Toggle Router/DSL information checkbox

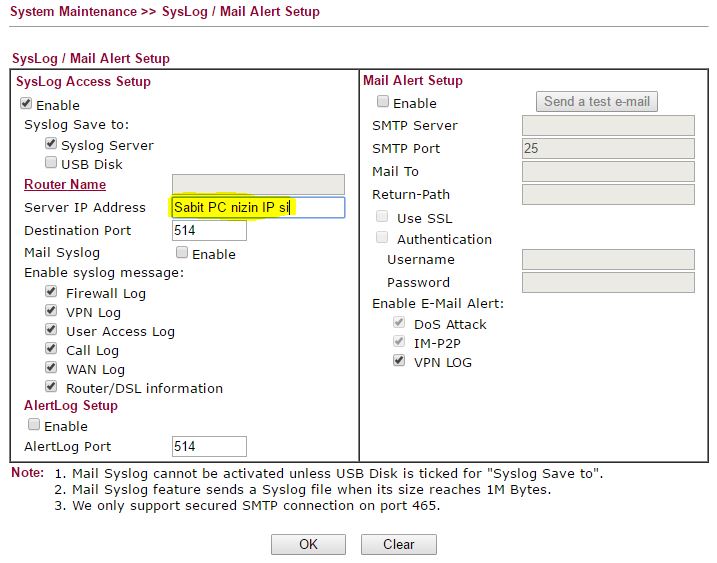point(51,387)
